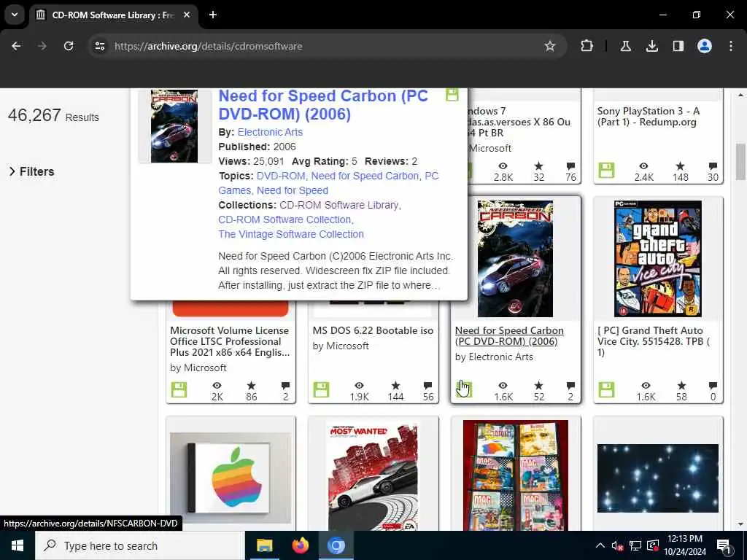Click reviews bubble on GTA Vice City card
This screenshot has height=560, width=747.
click(713, 385)
